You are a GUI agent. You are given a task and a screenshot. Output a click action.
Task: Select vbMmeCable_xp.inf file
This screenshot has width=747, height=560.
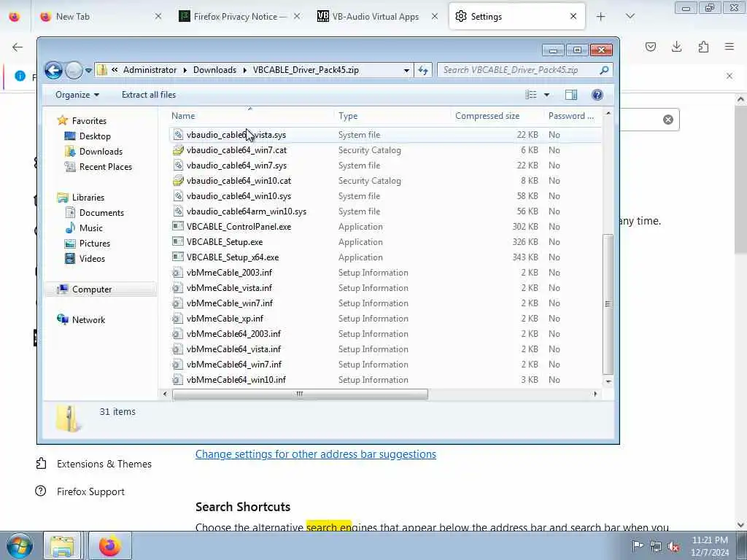(x=225, y=318)
